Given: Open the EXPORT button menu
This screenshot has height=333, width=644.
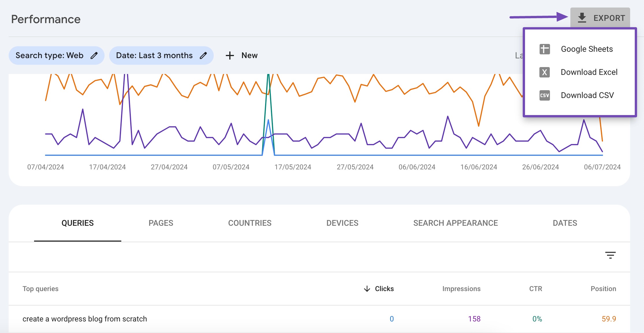Looking at the screenshot, I should click(x=600, y=18).
